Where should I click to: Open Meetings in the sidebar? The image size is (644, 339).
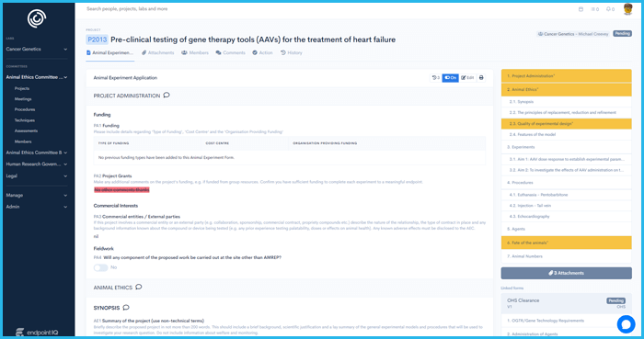(x=23, y=99)
